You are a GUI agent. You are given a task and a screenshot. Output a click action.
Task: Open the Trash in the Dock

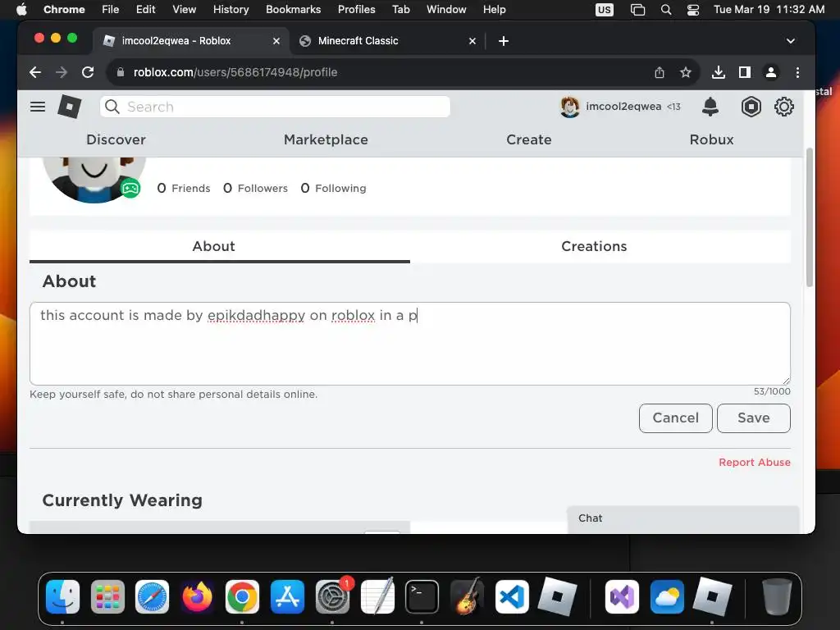[776, 597]
